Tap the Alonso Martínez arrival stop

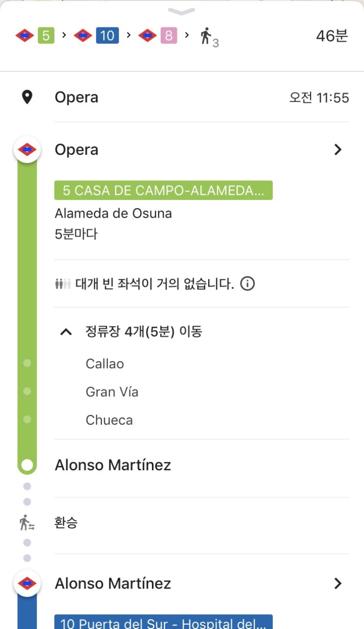click(x=113, y=465)
